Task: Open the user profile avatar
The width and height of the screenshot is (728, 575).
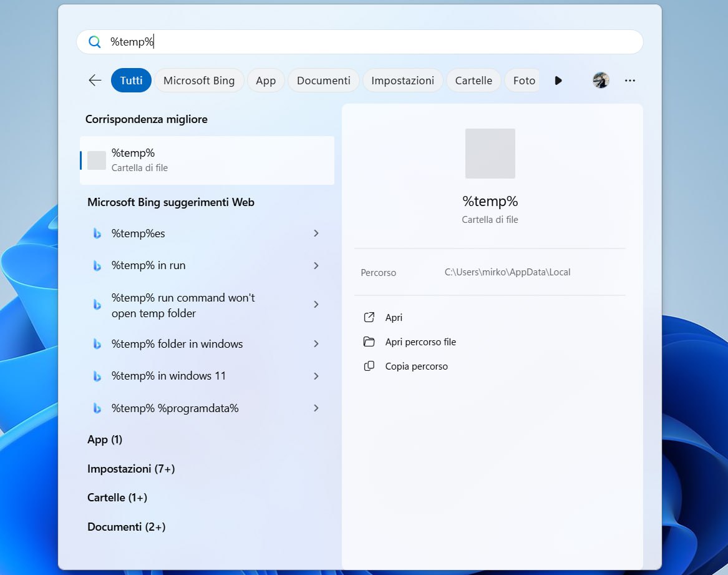Action: (x=601, y=81)
